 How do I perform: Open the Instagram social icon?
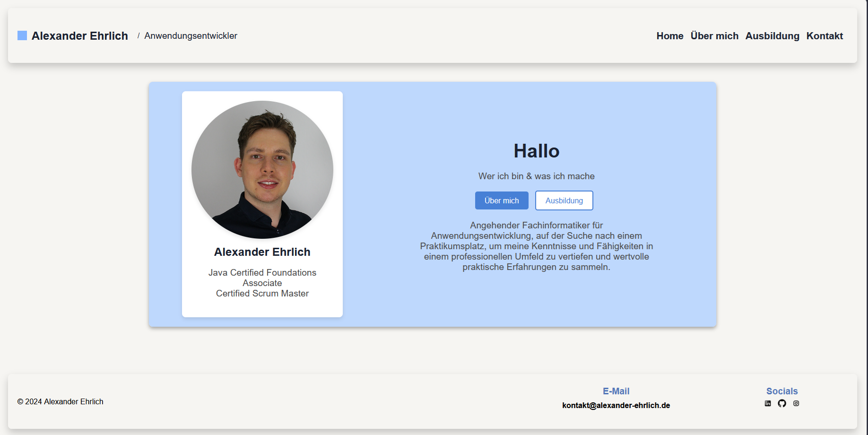pos(796,403)
